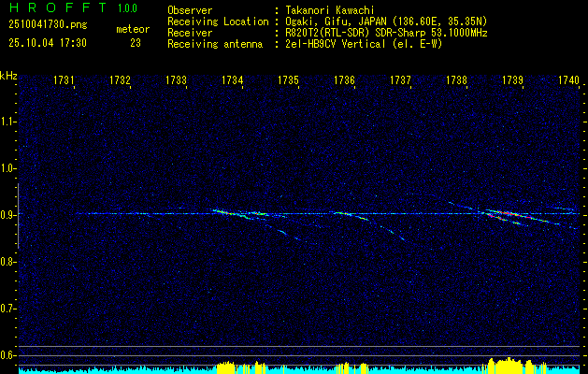Click the date and time 25.10.04 17:30

coord(48,43)
